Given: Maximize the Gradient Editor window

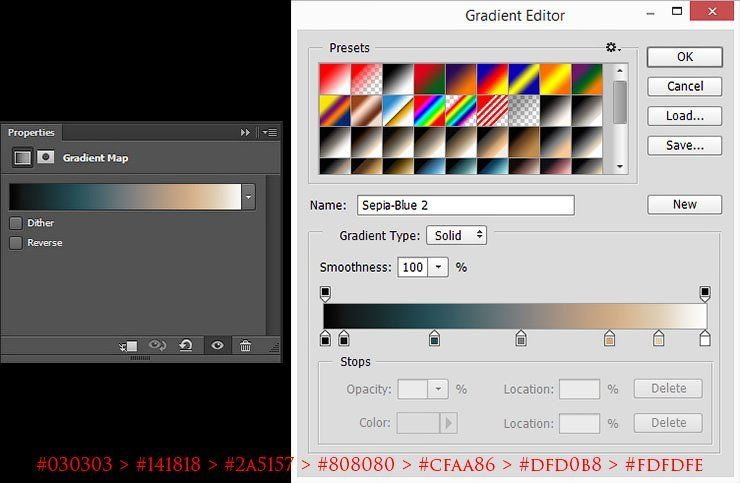Looking at the screenshot, I should (677, 11).
